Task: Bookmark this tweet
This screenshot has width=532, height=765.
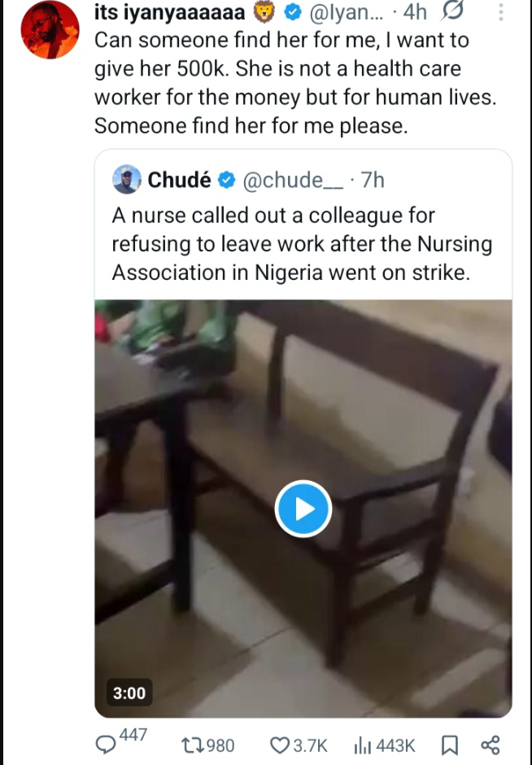Action: (x=448, y=745)
